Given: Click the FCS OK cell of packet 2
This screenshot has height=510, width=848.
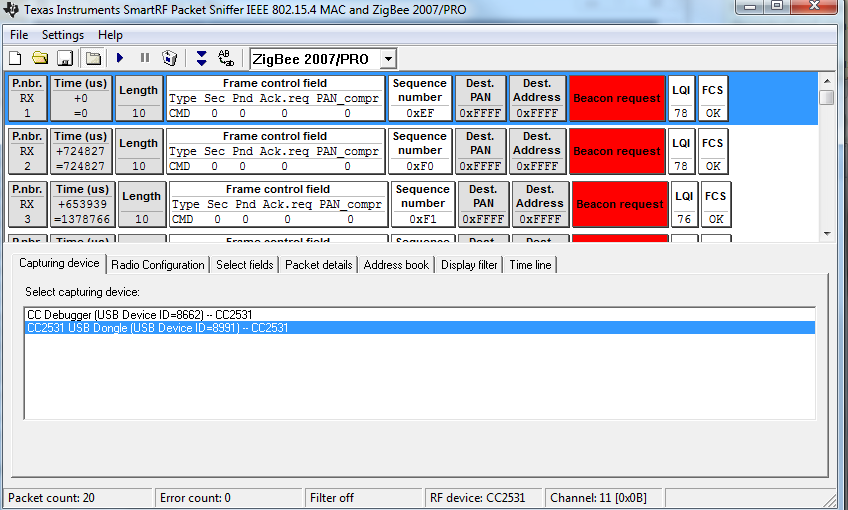Looking at the screenshot, I should tap(713, 151).
